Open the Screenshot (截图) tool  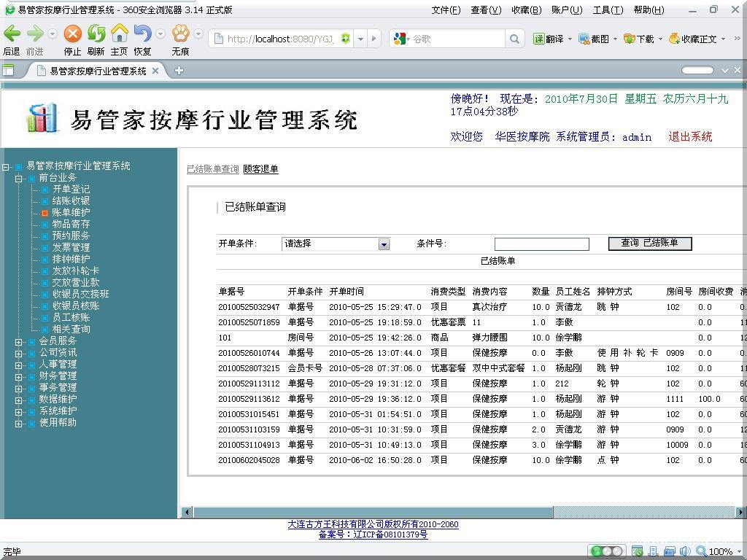[x=593, y=39]
